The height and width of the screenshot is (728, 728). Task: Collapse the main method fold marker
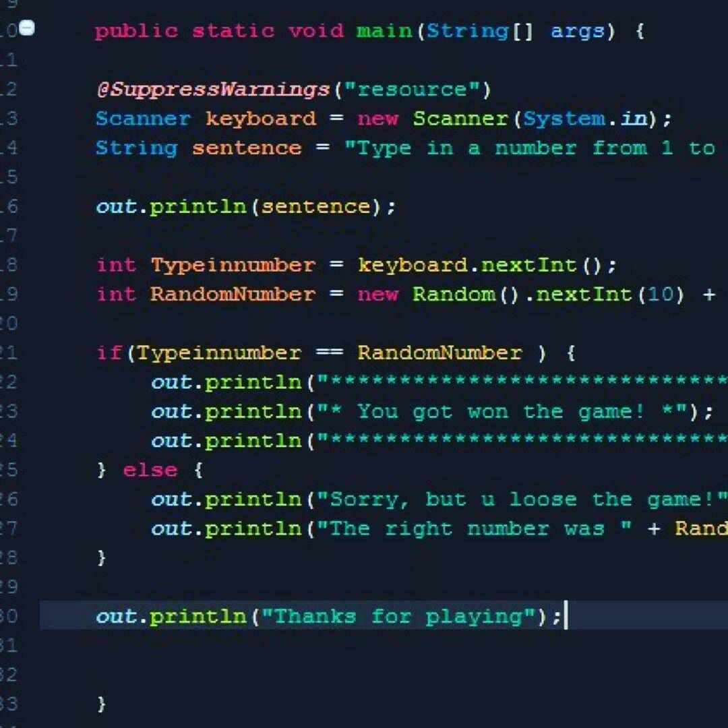[x=28, y=27]
